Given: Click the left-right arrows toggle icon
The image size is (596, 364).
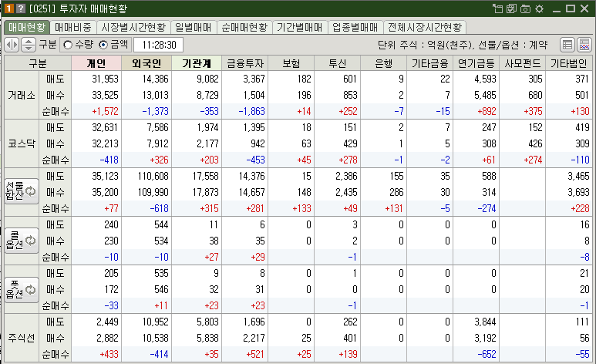Looking at the screenshot, I should point(12,45).
